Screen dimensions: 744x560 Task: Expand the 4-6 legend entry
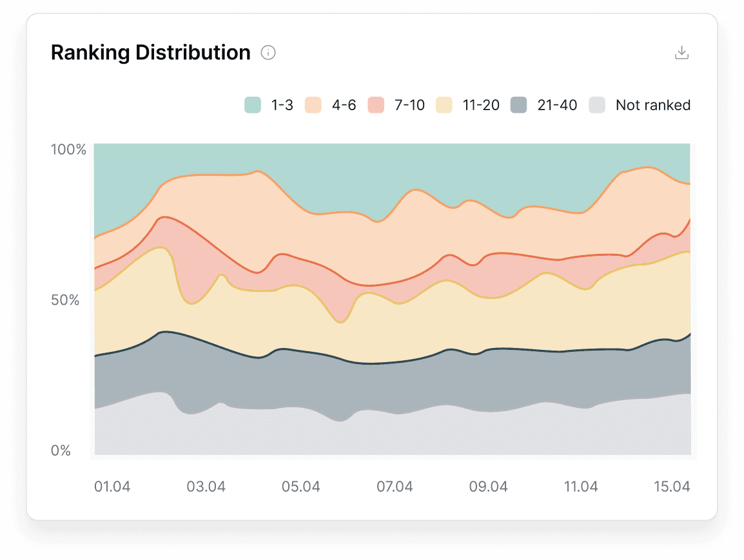pos(344,104)
